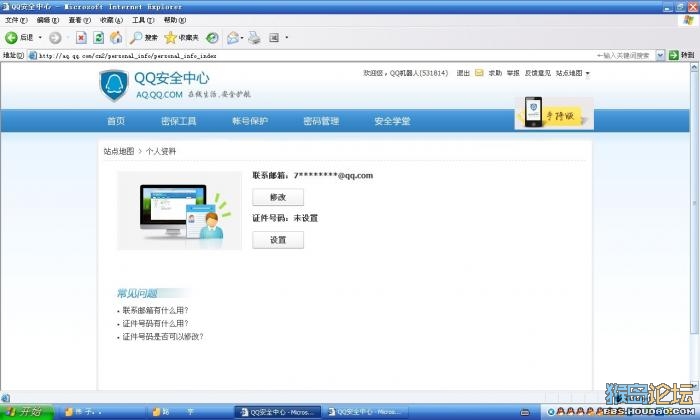
Task: Switch to second QQ安全中心 taskbar window
Action: pyautogui.click(x=365, y=412)
